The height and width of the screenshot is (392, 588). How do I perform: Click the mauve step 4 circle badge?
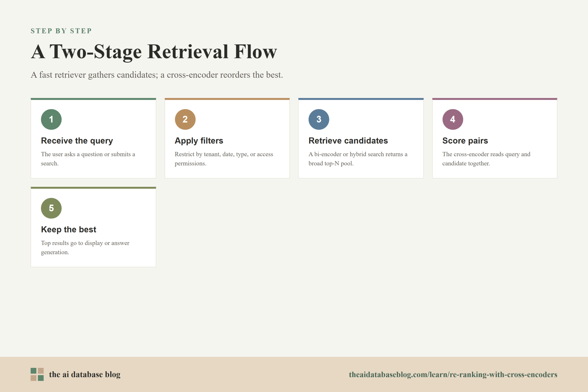click(x=453, y=119)
